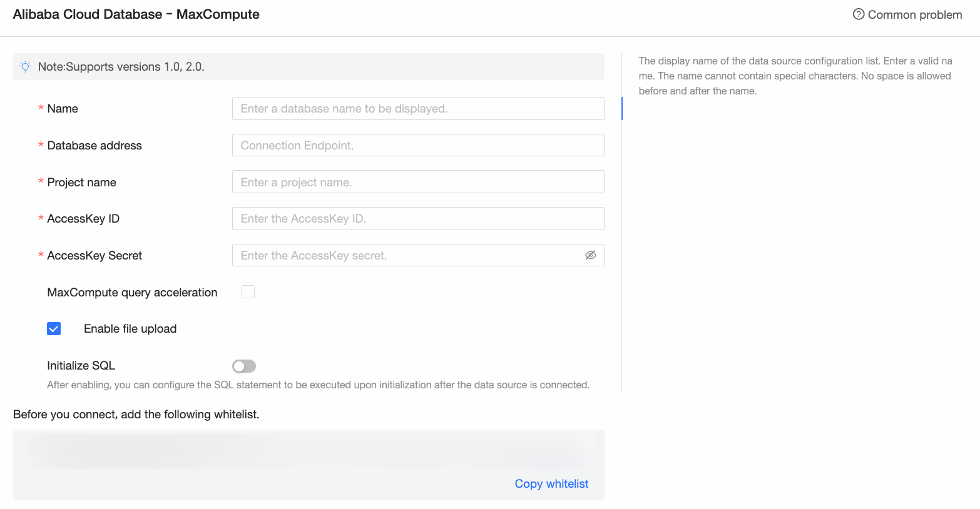The width and height of the screenshot is (980, 509).
Task: Open the Common problem text link
Action: click(x=914, y=15)
